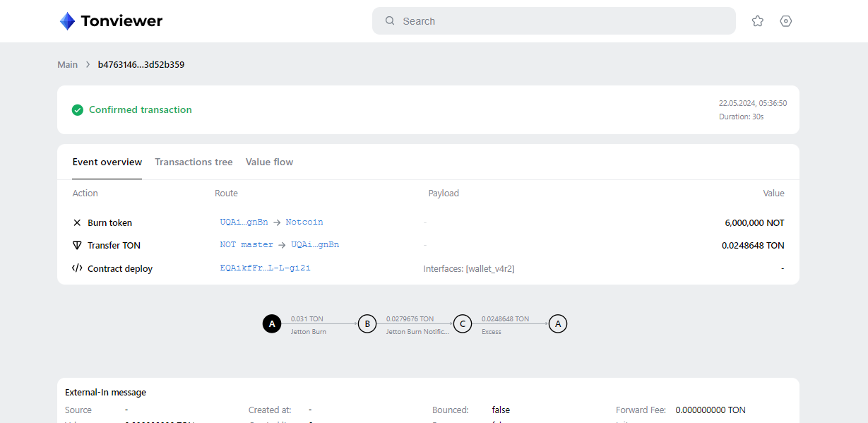Click 0.0248648 TON value in table
The height and width of the screenshot is (423, 868).
click(753, 246)
